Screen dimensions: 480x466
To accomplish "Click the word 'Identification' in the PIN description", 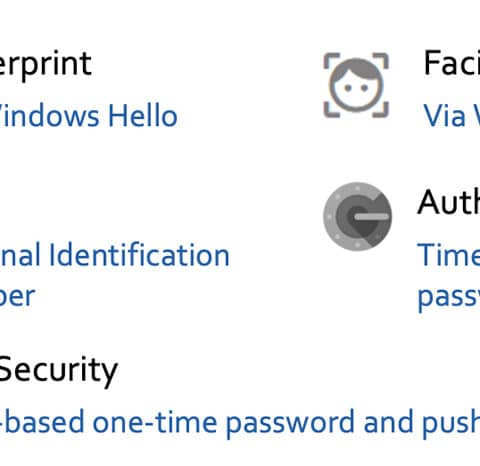I will 139,255.
